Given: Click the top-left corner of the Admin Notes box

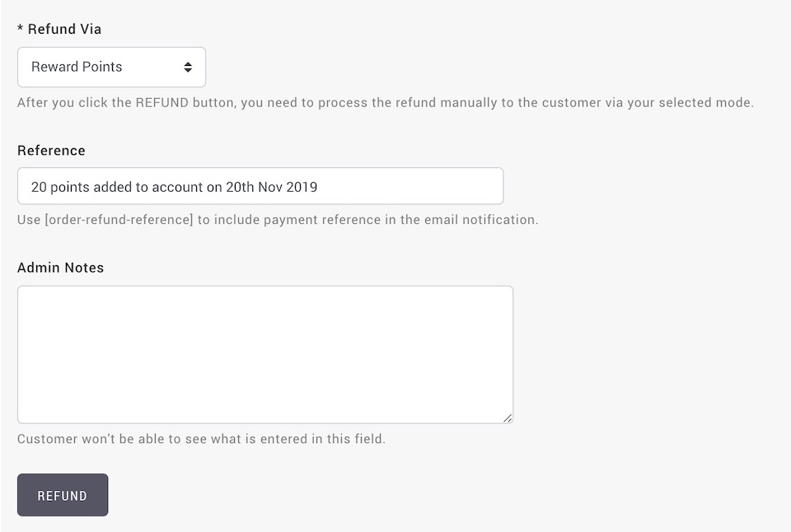Looking at the screenshot, I should pos(24,292).
